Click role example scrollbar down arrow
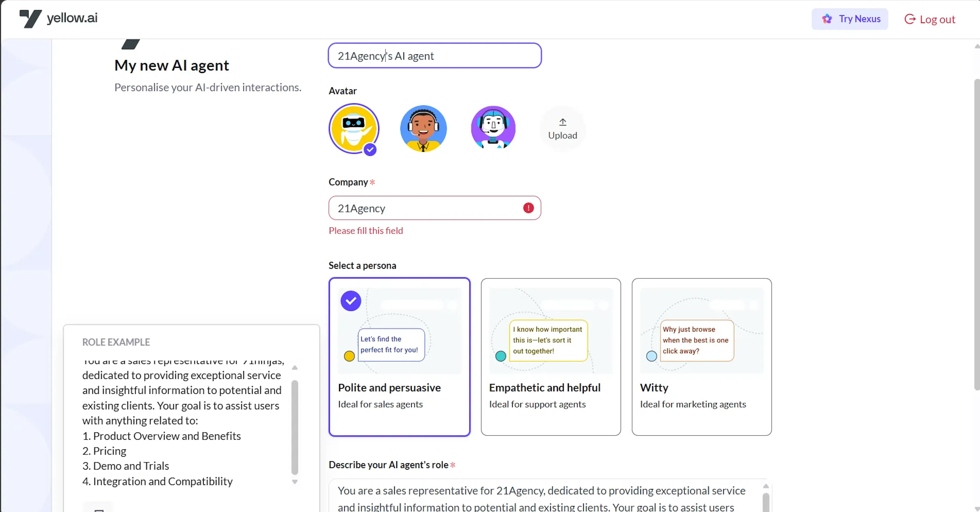Screen dimensions: 980x512 [x=295, y=482]
